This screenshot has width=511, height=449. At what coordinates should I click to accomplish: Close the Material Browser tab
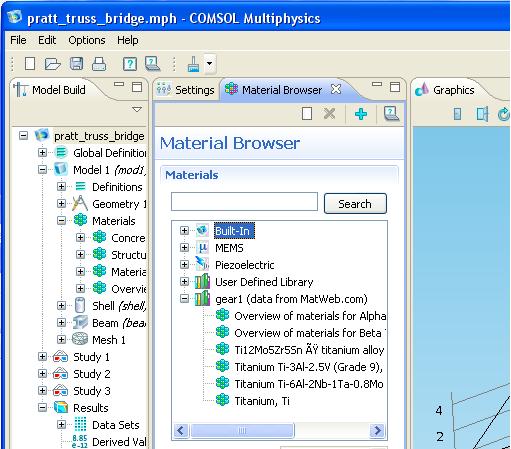pyautogui.click(x=336, y=89)
